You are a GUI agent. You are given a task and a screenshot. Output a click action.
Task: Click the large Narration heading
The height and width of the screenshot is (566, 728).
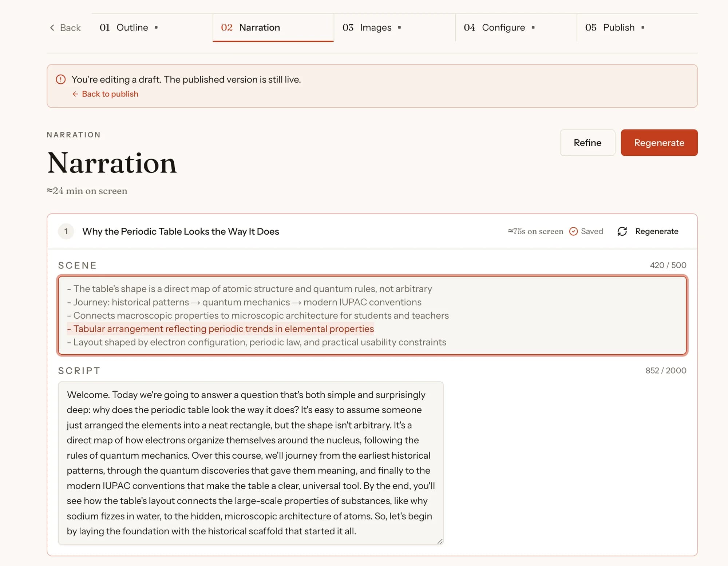tap(112, 163)
